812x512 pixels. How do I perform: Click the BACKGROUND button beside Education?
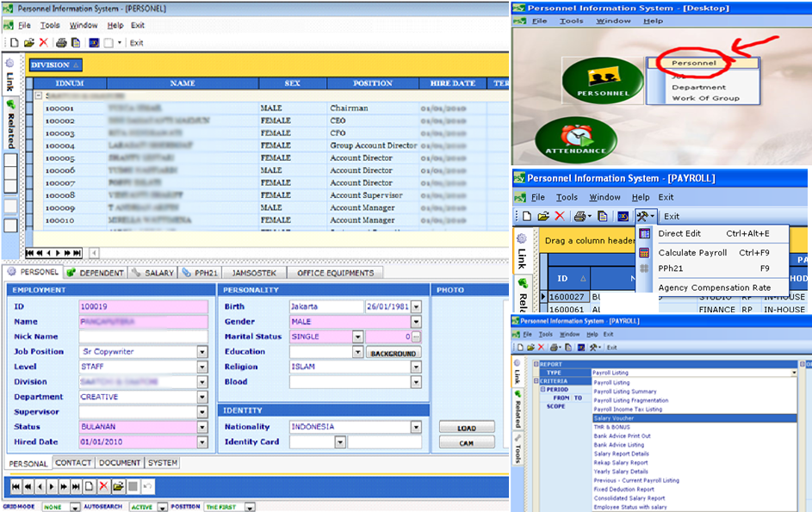(393, 353)
